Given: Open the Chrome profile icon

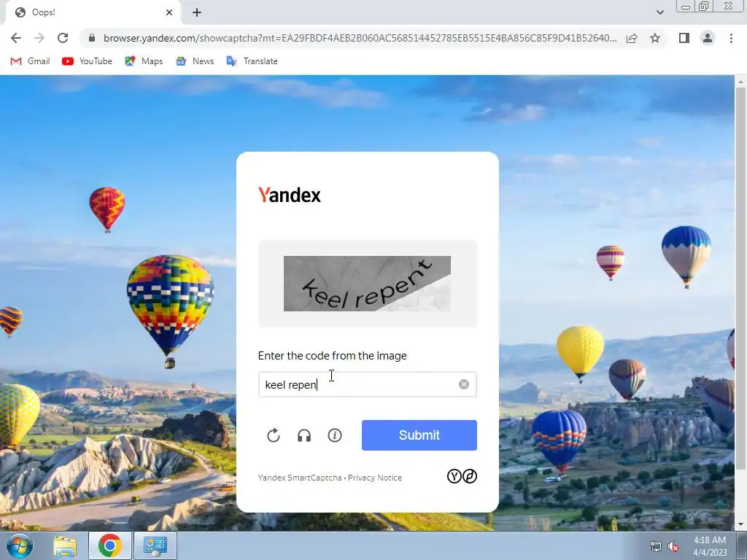Looking at the screenshot, I should click(x=708, y=38).
